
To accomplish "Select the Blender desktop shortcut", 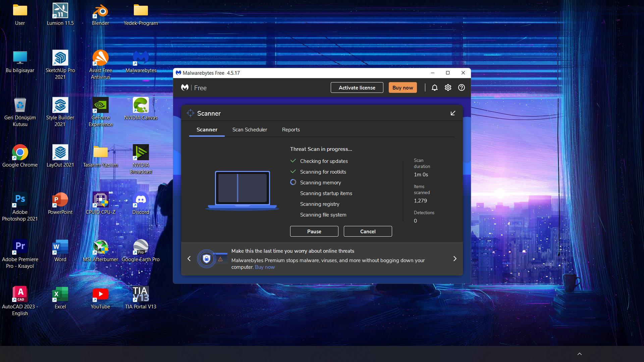I will point(101,15).
